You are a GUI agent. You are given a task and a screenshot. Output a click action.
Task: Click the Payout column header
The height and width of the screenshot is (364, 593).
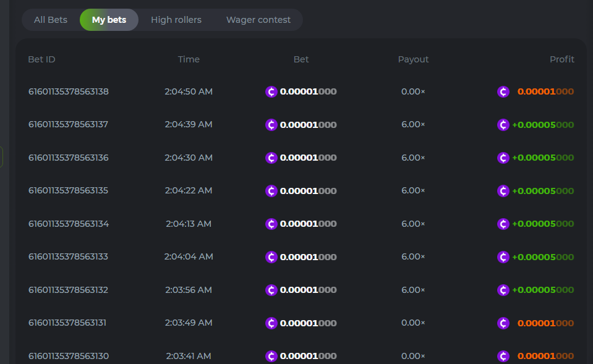413,59
